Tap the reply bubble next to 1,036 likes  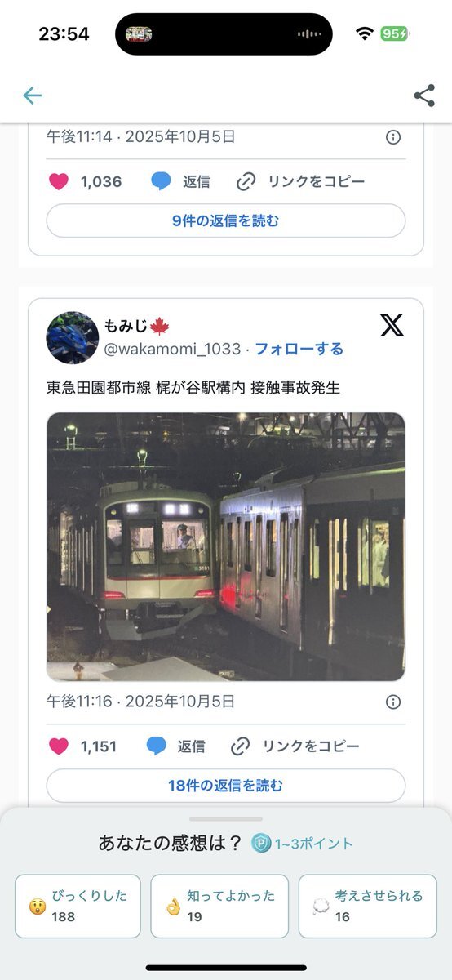[x=162, y=182]
